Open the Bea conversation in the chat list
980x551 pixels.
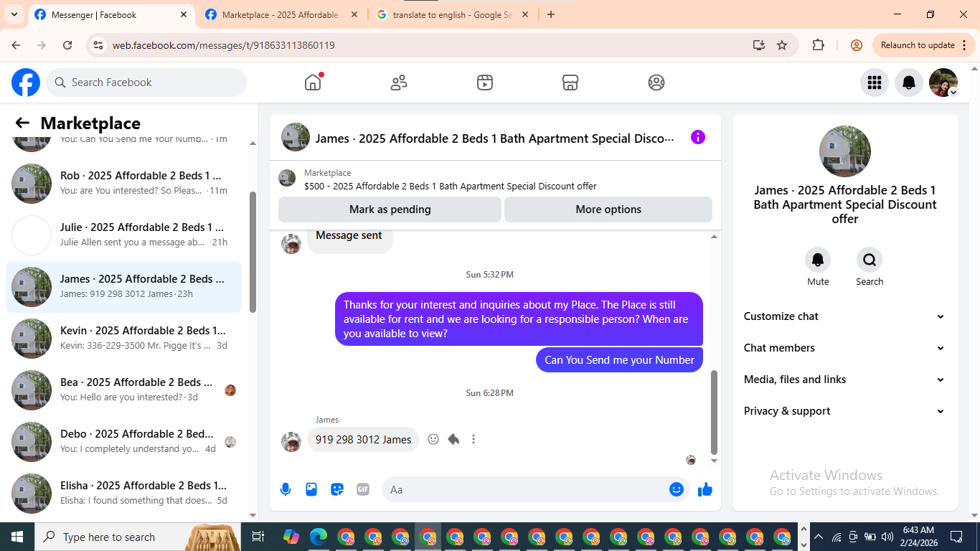coord(123,390)
